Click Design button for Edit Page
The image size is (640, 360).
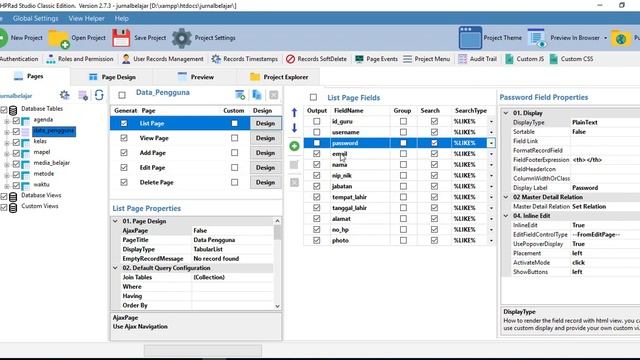pyautogui.click(x=265, y=167)
